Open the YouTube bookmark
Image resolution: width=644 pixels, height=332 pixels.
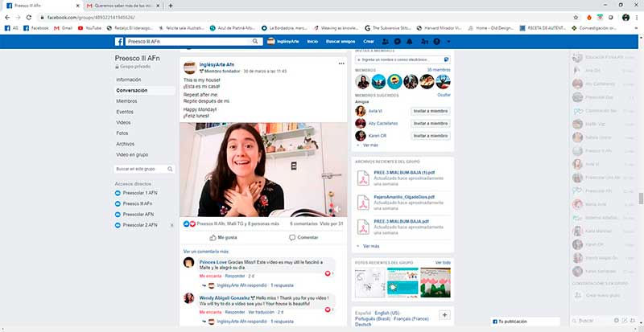pos(89,28)
